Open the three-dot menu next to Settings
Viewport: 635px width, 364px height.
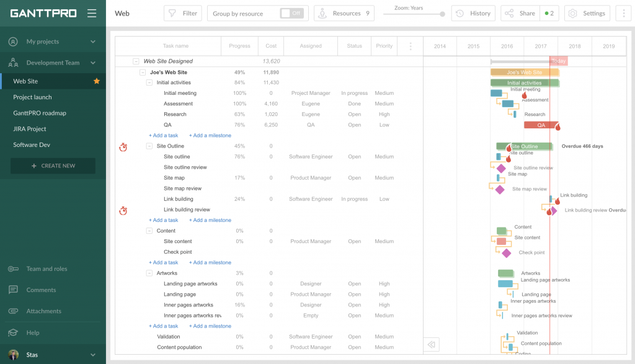622,12
